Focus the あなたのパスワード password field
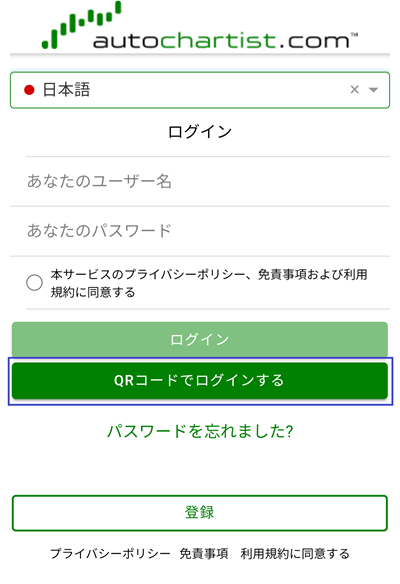 pyautogui.click(x=200, y=231)
